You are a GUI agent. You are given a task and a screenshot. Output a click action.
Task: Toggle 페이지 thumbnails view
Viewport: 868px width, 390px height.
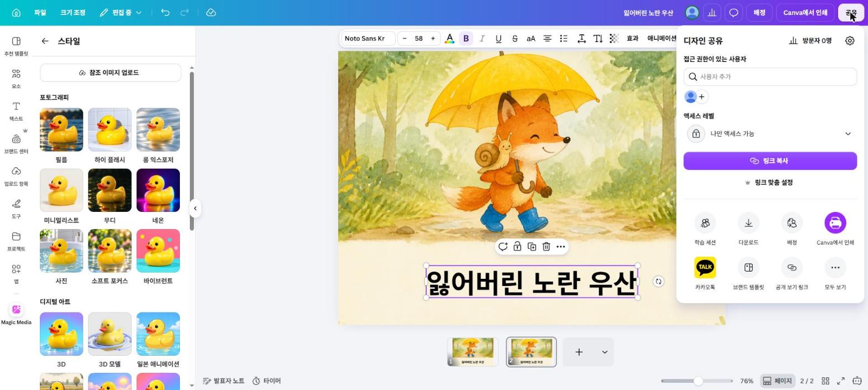click(x=777, y=381)
